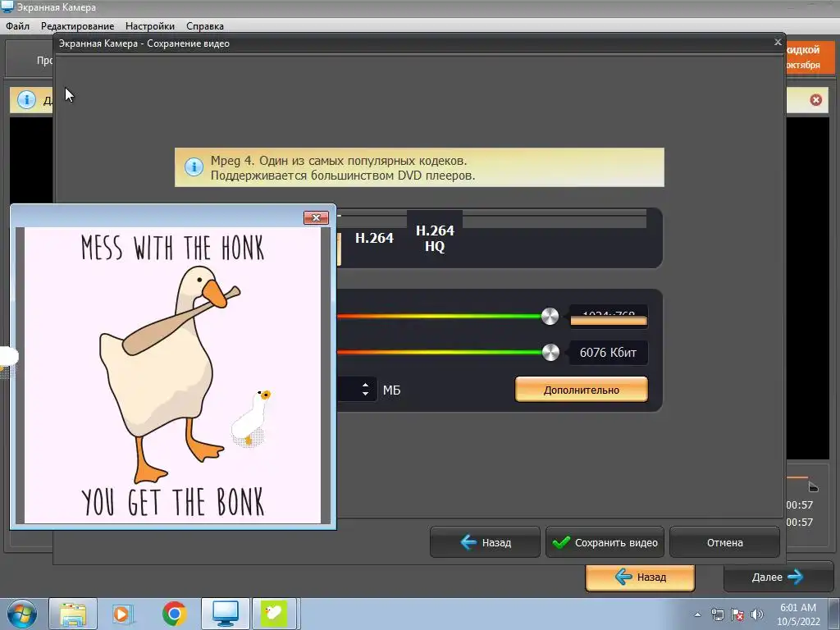Viewport: 840px width, 630px height.
Task: Open the Файл menu
Action: coord(18,25)
